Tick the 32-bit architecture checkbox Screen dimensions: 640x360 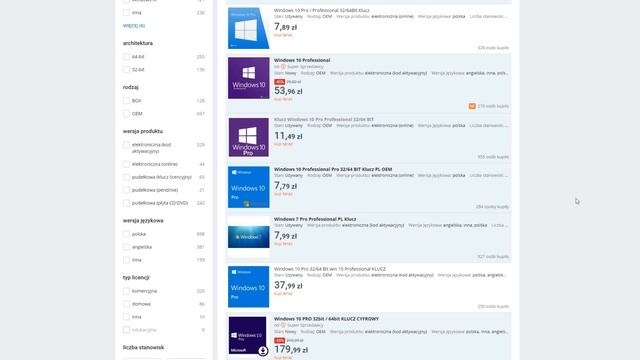point(127,70)
